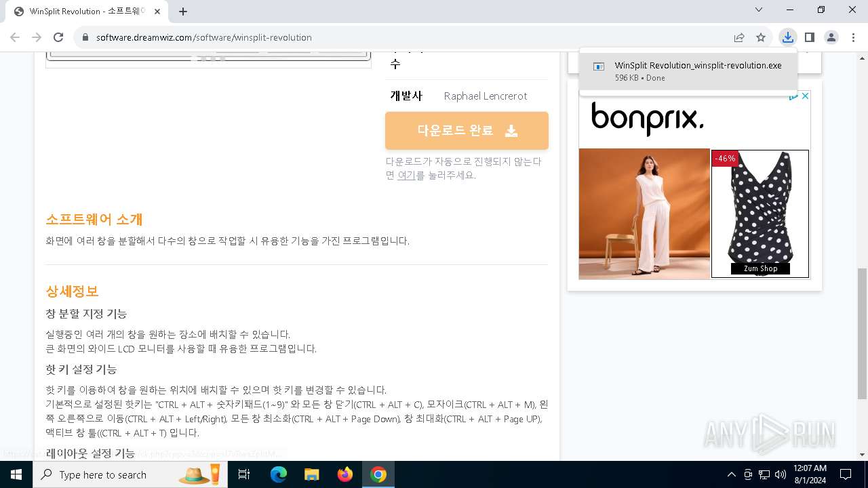Expand the tab search chevron
The width and height of the screenshot is (868, 488).
[759, 9]
